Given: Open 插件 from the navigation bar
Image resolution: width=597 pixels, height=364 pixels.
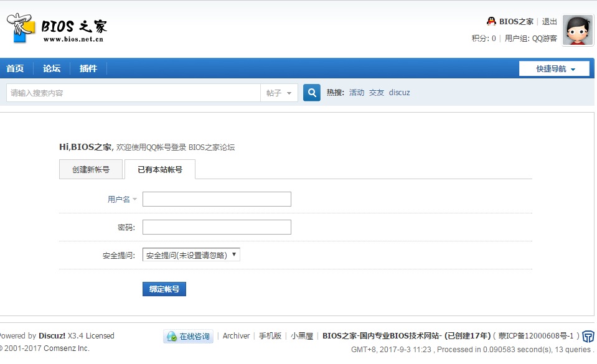Looking at the screenshot, I should [88, 68].
